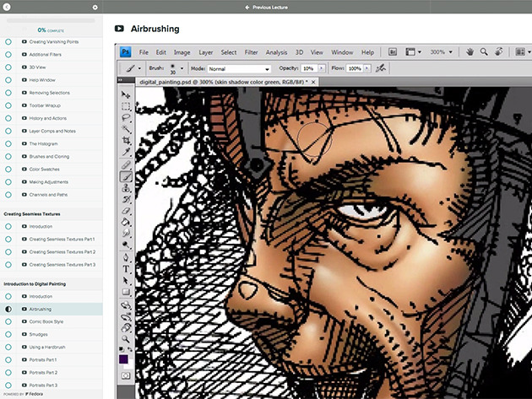The height and width of the screenshot is (399, 532).
Task: Open the Using a Hardbrush lecture
Action: click(x=47, y=348)
